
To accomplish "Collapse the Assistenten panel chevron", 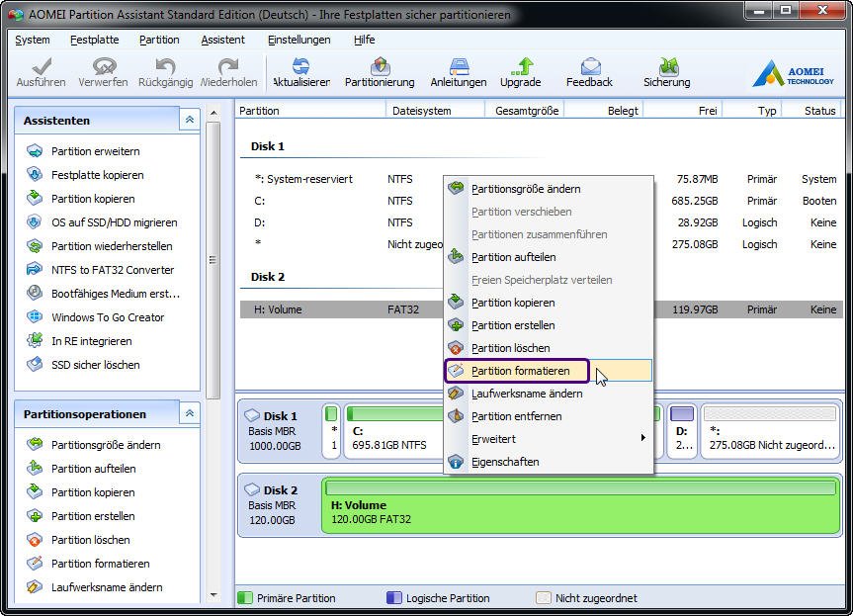I will point(190,120).
